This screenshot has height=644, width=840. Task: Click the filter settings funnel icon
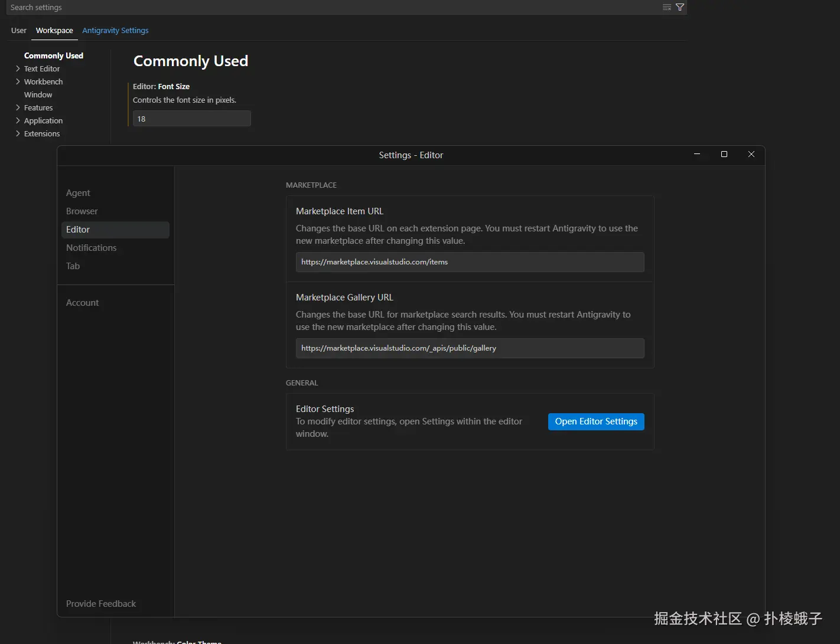[680, 7]
